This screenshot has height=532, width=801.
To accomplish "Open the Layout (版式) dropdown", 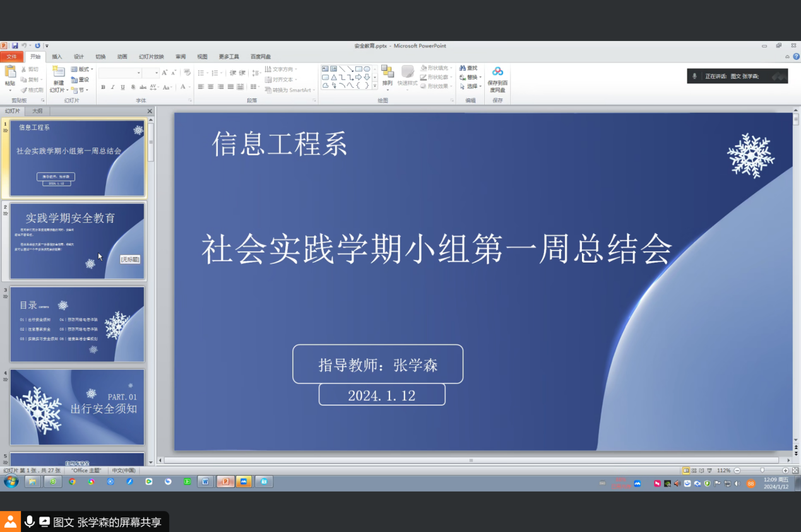I will (x=82, y=69).
